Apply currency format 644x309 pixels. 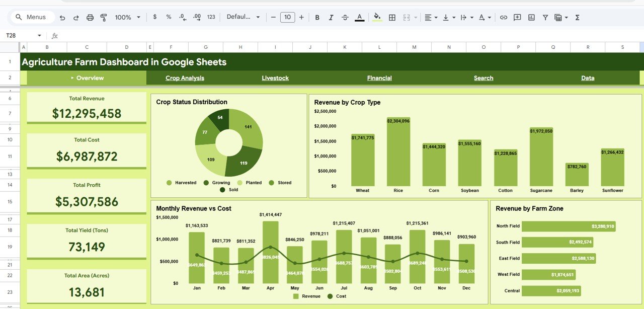tap(154, 17)
